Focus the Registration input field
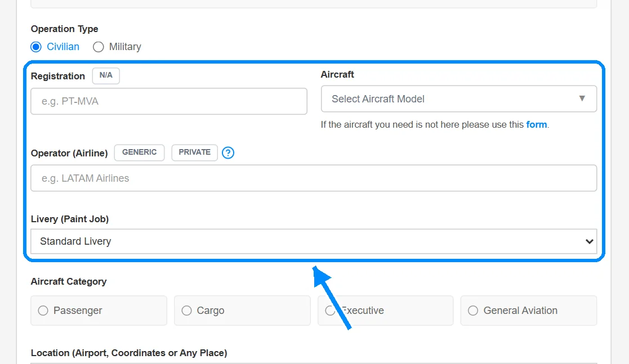 coord(169,101)
